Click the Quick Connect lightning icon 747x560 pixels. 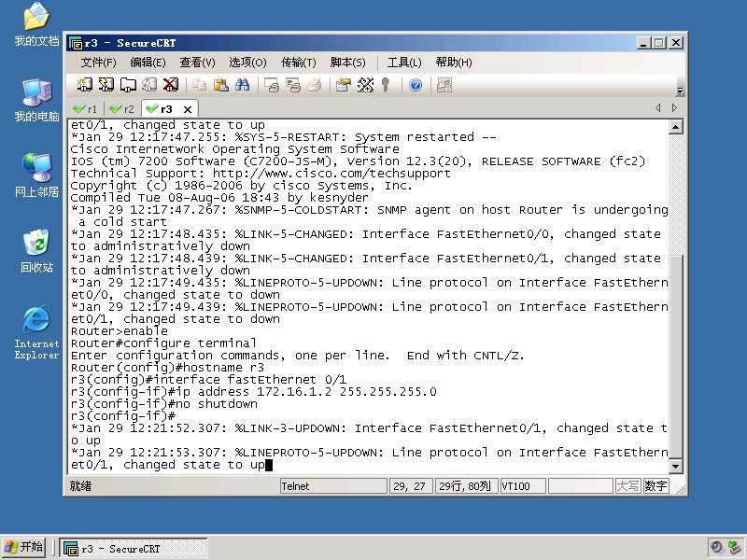point(106,85)
